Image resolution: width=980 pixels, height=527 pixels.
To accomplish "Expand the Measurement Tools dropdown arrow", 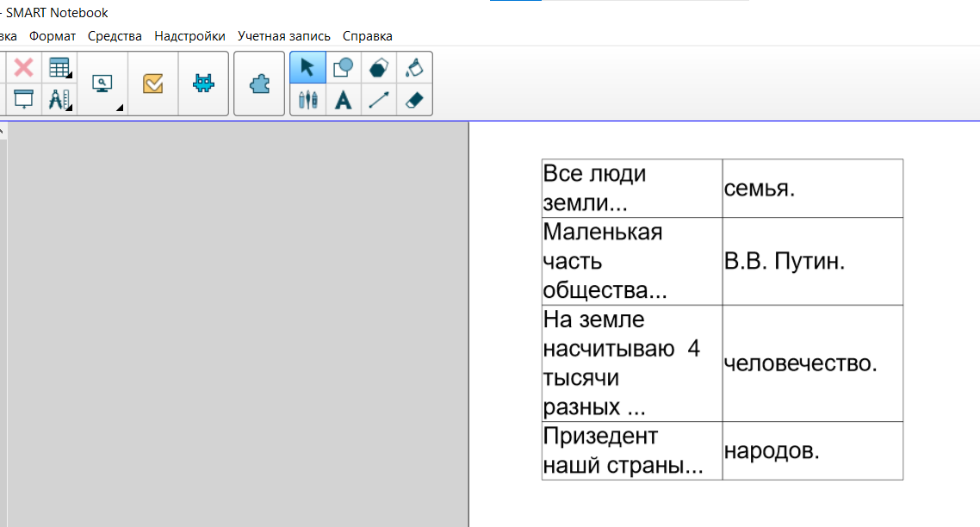I will point(70,108).
